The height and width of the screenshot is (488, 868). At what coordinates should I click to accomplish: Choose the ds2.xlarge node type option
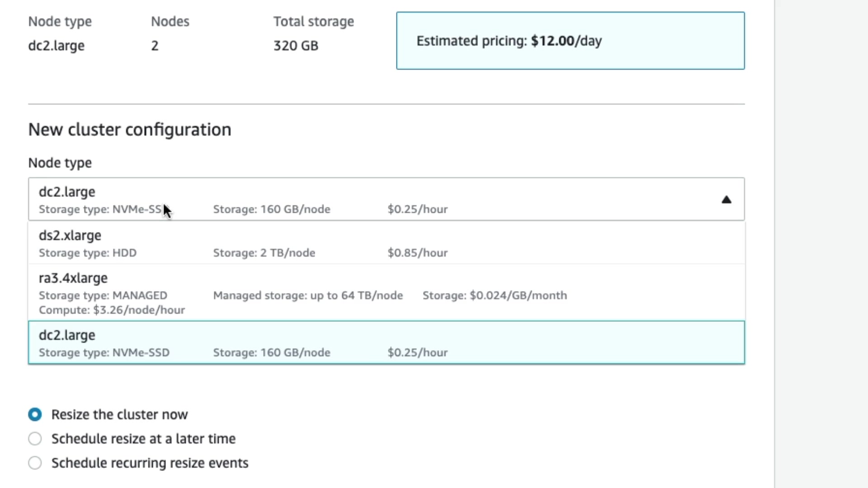click(x=386, y=243)
